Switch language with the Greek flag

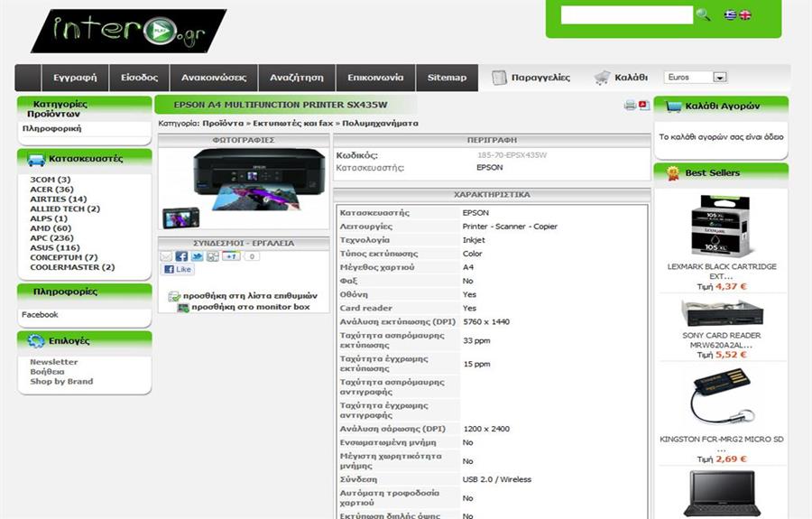(x=731, y=15)
